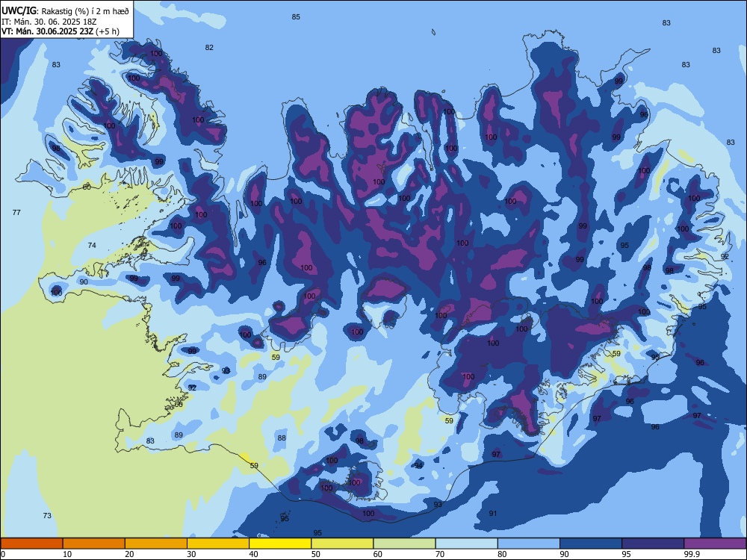
Task: Select the dark blue 90–95 legend swatch
Action: pyautogui.click(x=591, y=544)
